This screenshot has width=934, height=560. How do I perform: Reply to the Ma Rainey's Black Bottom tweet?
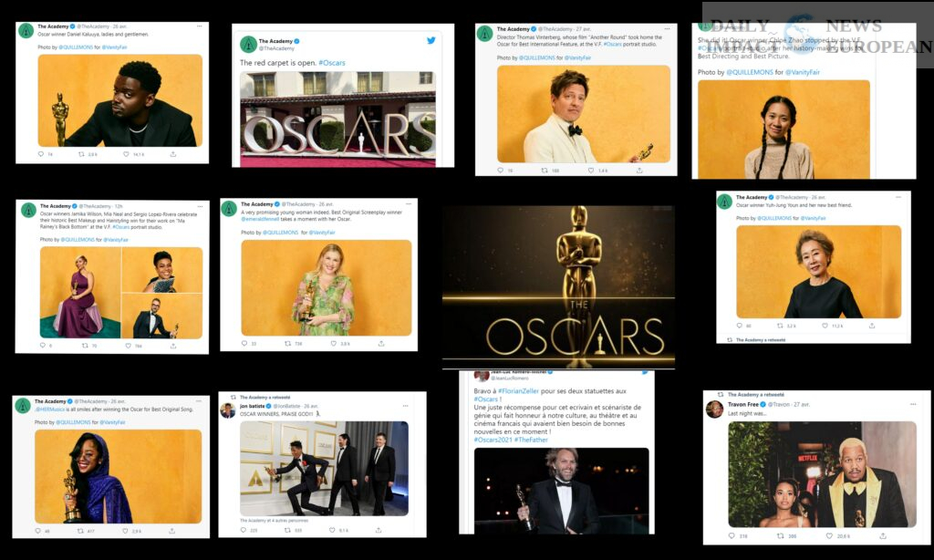(42, 346)
